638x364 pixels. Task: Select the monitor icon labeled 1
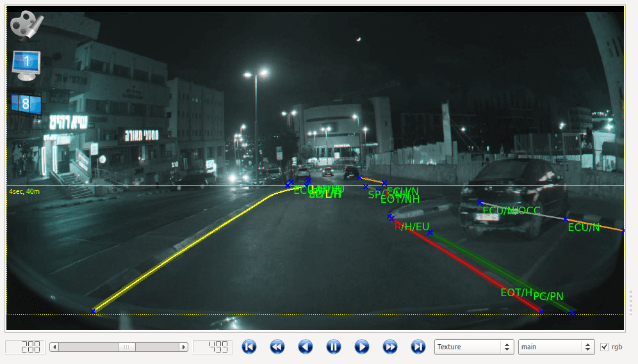(26, 65)
